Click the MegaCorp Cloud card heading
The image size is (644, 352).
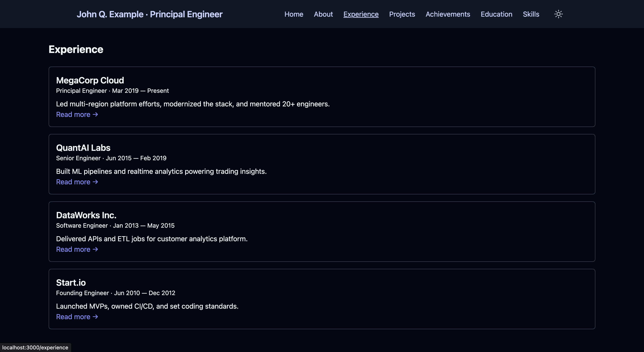pos(90,80)
